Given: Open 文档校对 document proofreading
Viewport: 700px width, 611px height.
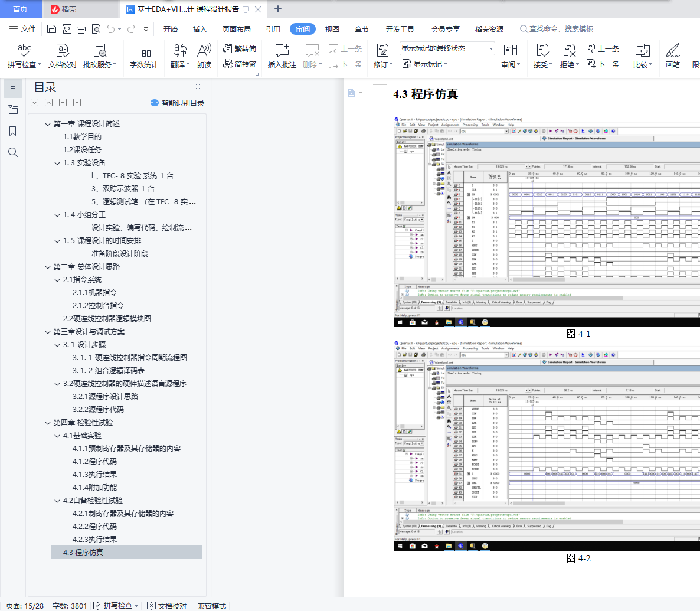Looking at the screenshot, I should coord(63,56).
